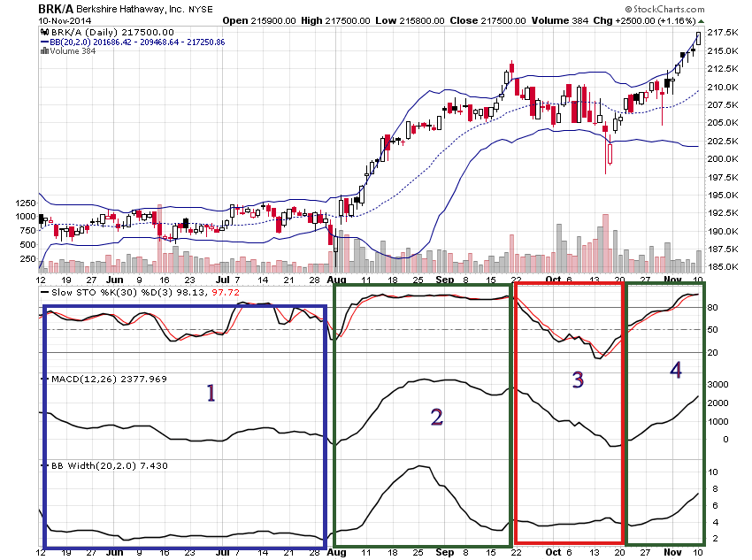
Task: Click the 192.5K price axis label
Action: pyautogui.click(x=723, y=212)
